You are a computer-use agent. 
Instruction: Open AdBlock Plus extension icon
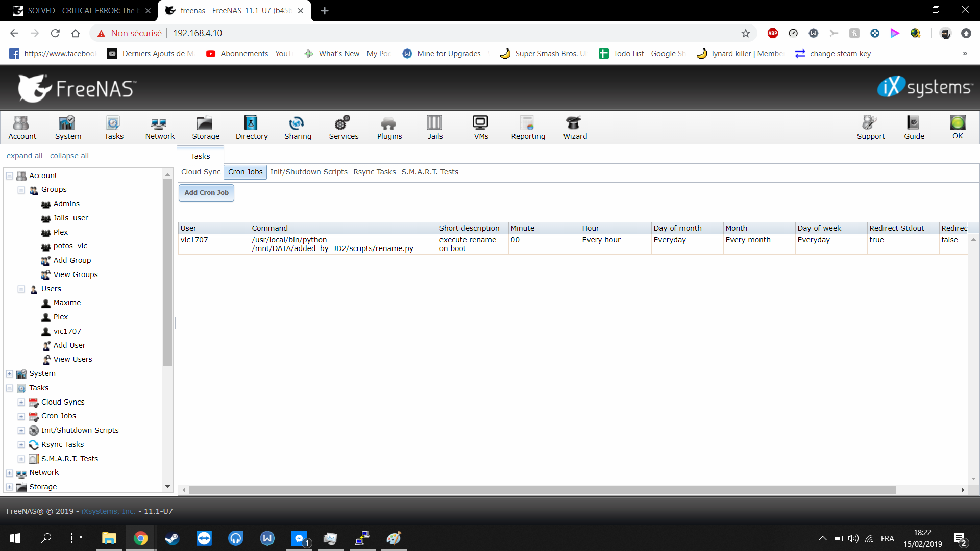click(773, 33)
